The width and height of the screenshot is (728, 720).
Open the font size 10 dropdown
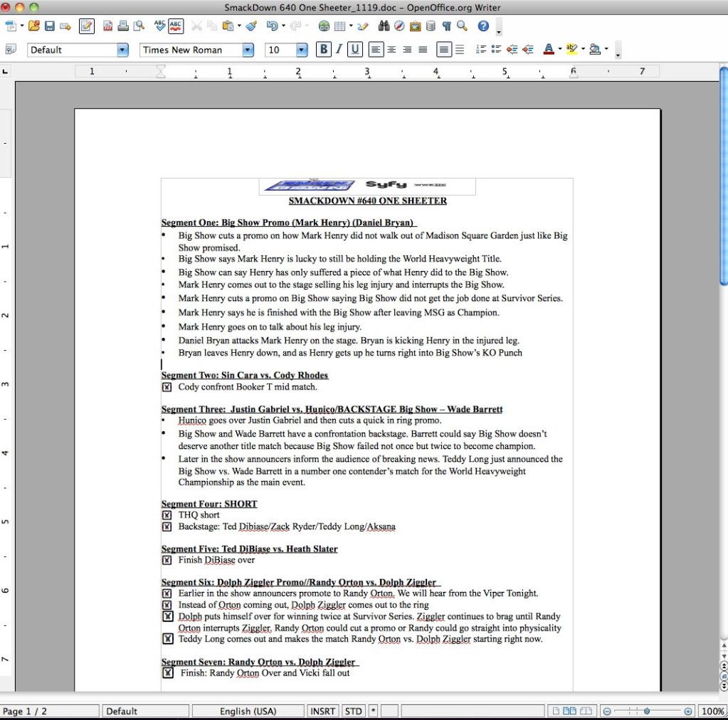(301, 50)
